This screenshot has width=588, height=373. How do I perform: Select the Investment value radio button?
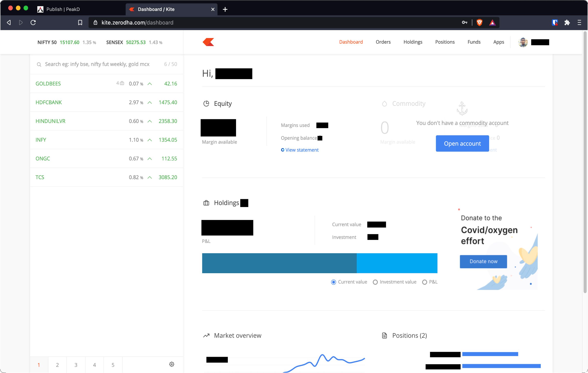(375, 282)
